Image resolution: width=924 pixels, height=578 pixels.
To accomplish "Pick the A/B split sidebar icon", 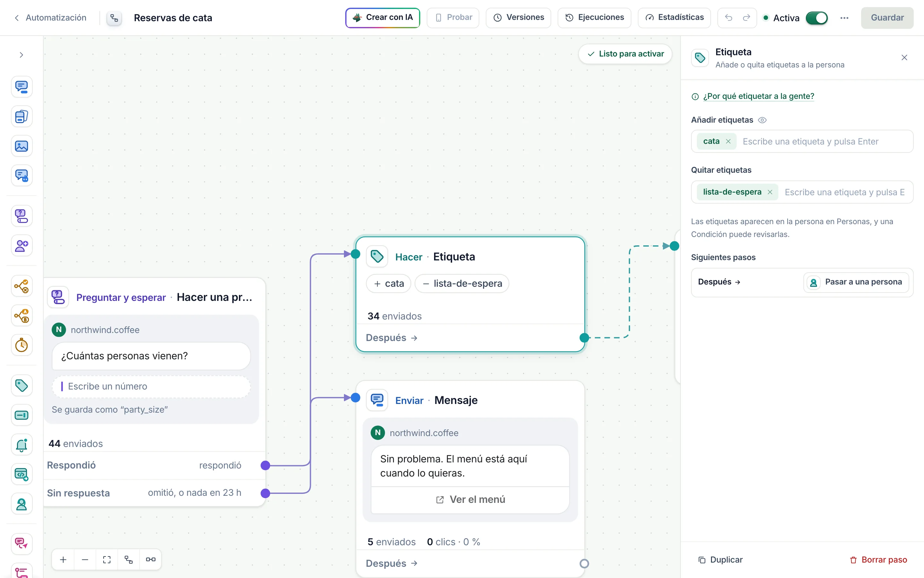I will click(21, 316).
